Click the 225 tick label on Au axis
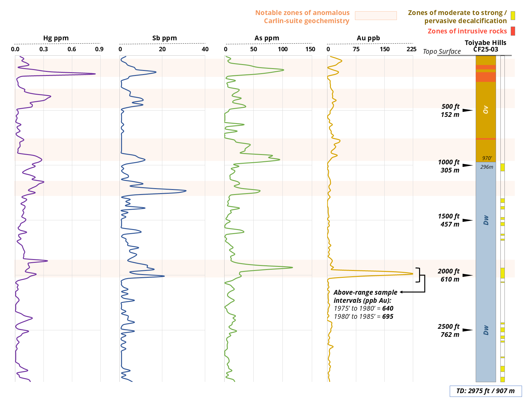 click(411, 49)
